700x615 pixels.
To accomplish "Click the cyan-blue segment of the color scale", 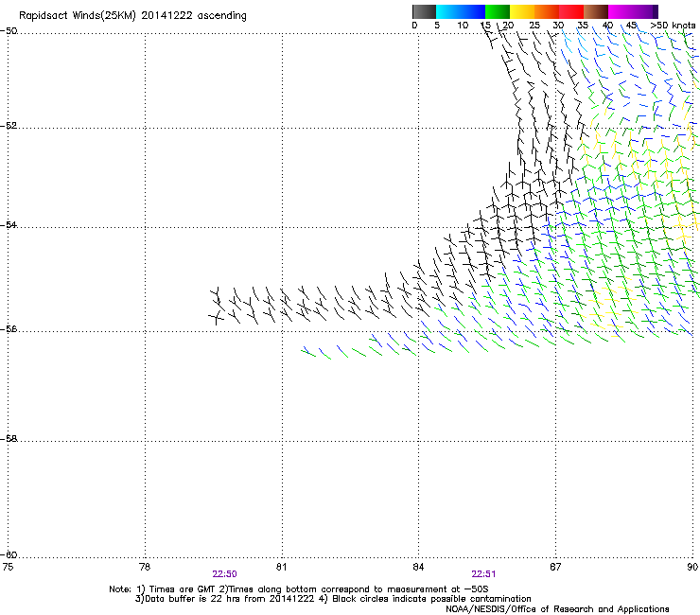I will tap(461, 11).
